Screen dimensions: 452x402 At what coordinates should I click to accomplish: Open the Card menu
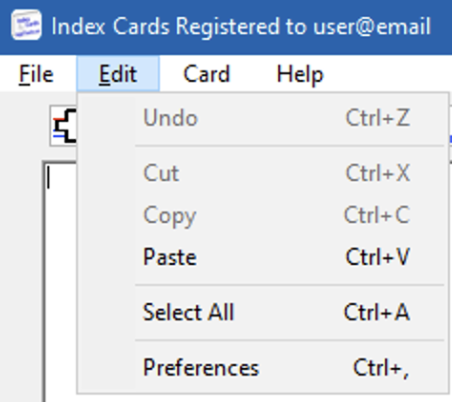207,74
